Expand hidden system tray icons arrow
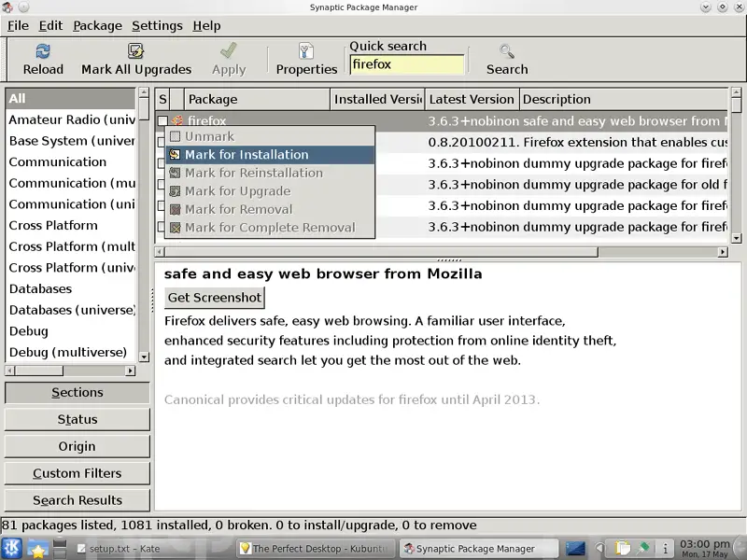Viewport: 747px width, 560px height. 600,549
